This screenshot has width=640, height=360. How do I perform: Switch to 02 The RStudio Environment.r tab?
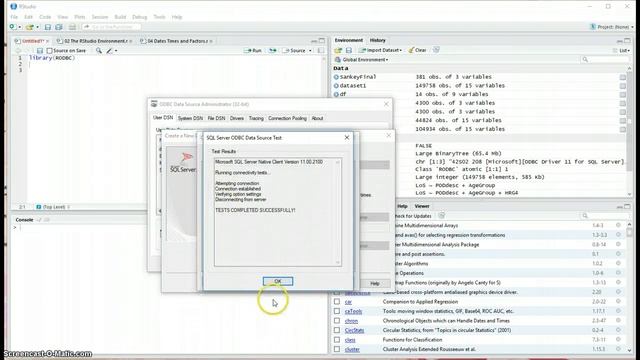pyautogui.click(x=95, y=41)
